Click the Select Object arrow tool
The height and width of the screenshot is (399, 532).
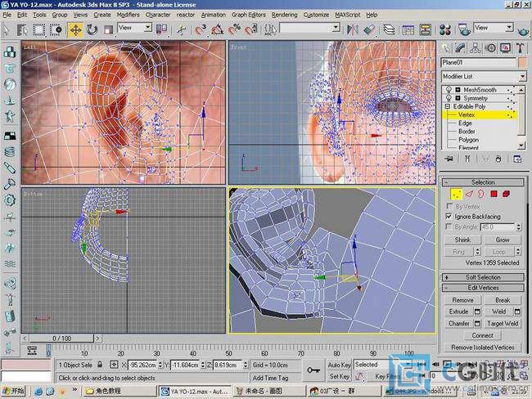coord(7,29)
